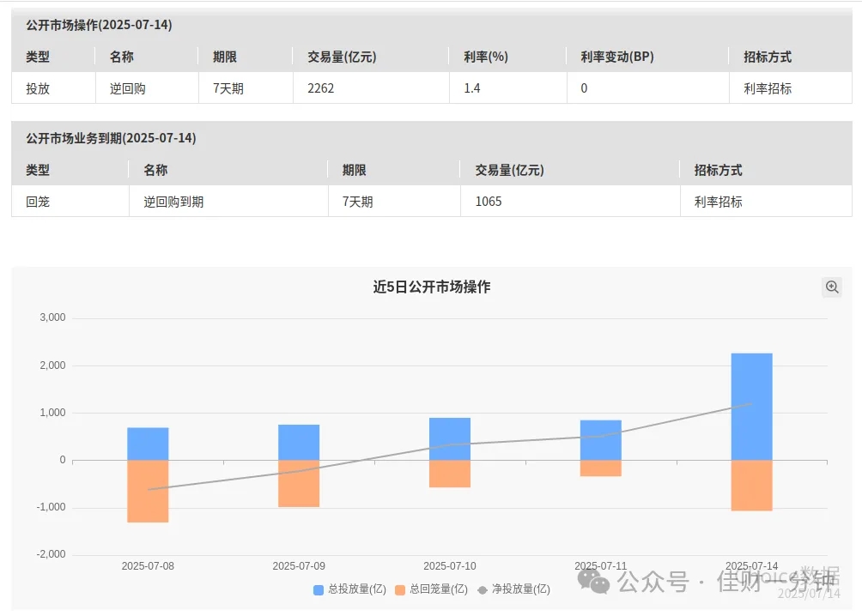The image size is (862, 616).
Task: Toggle the 净投放量(亿) legend item
Action: pos(513,589)
